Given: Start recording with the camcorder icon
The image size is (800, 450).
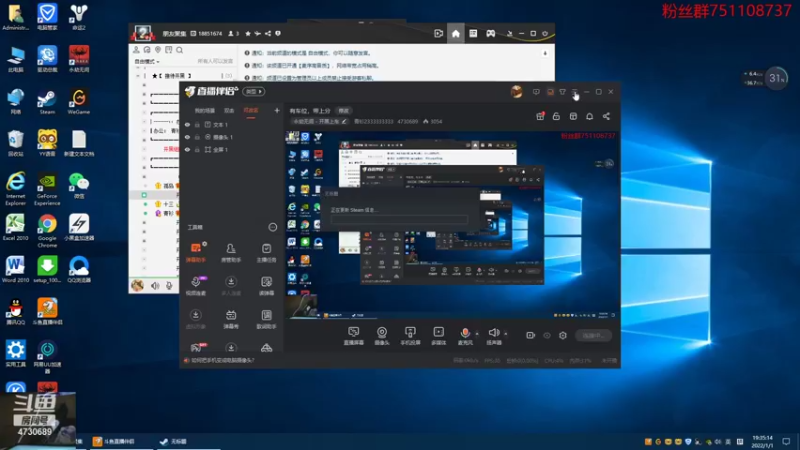Looking at the screenshot, I should (531, 335).
